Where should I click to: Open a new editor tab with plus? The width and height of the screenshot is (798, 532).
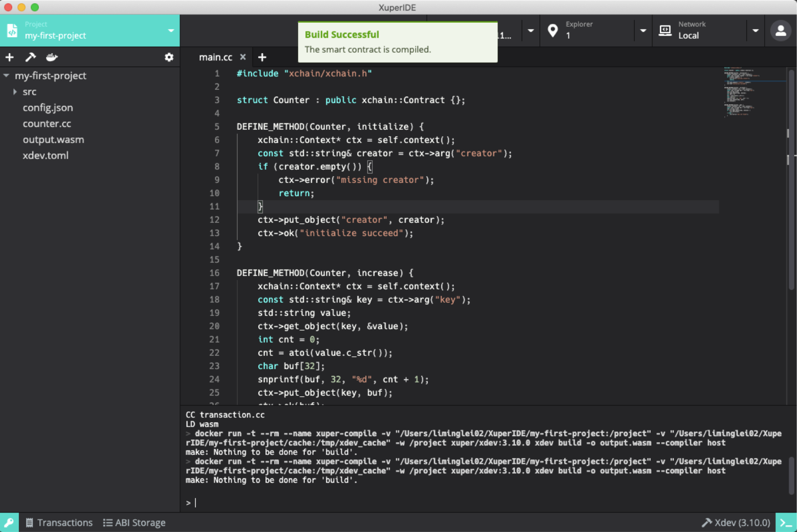pos(262,57)
